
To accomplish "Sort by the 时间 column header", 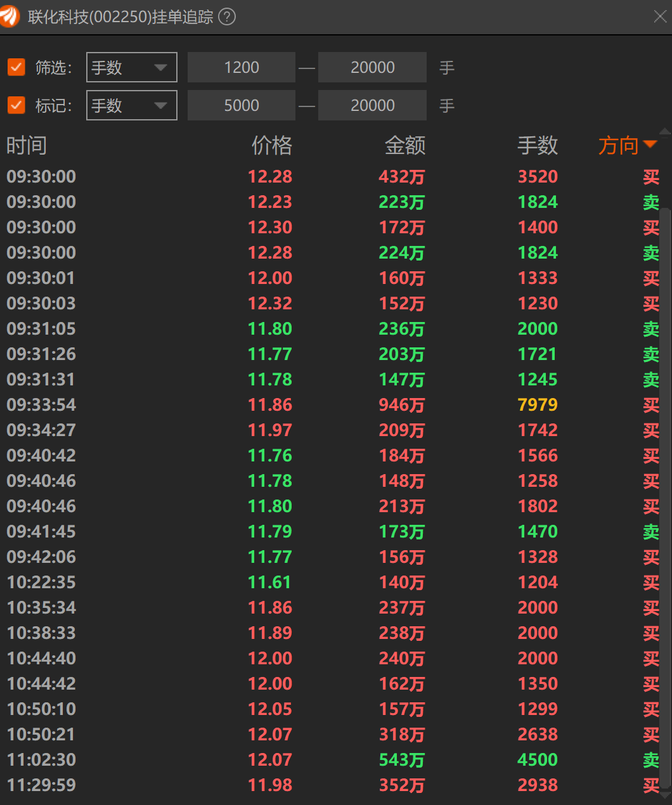I will 27,146.
